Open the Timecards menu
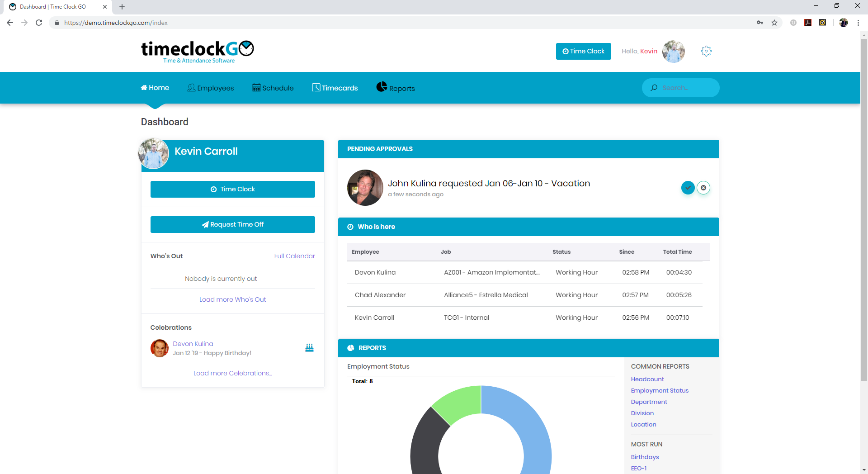 (335, 88)
